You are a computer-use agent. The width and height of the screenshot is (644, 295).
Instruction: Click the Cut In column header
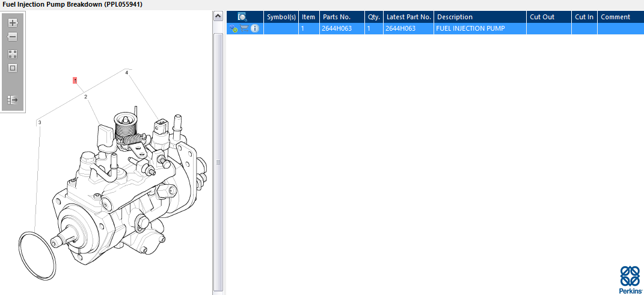pos(584,17)
